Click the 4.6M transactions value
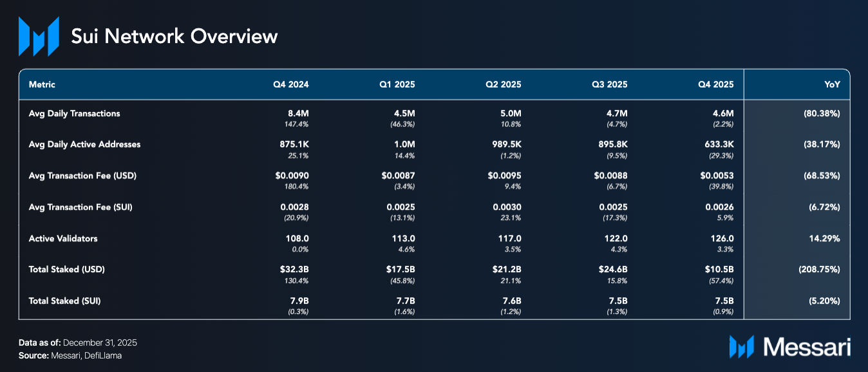868x372 pixels. pyautogui.click(x=723, y=113)
